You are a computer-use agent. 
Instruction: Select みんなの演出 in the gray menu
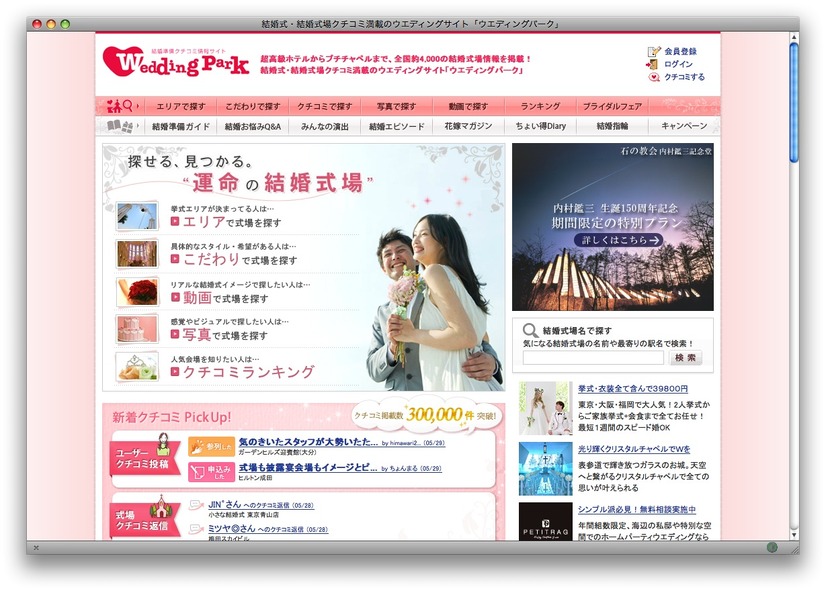tap(324, 126)
